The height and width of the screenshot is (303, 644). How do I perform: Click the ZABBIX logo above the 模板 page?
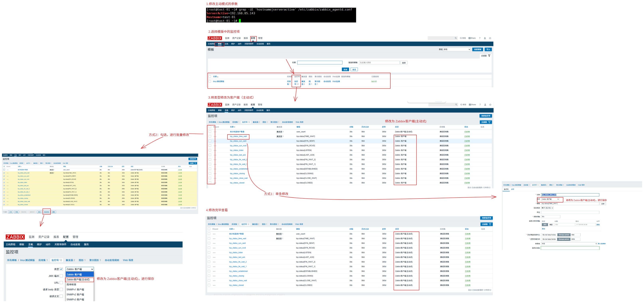coord(215,38)
